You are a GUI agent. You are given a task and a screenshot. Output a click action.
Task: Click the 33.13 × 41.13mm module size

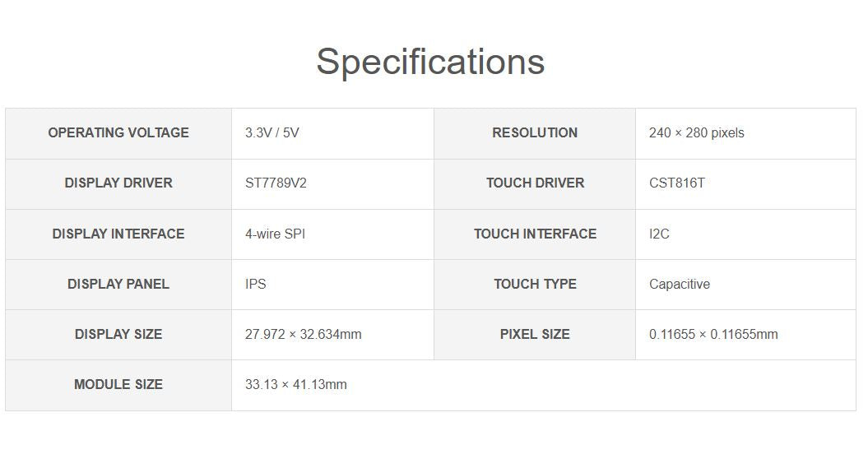(295, 384)
